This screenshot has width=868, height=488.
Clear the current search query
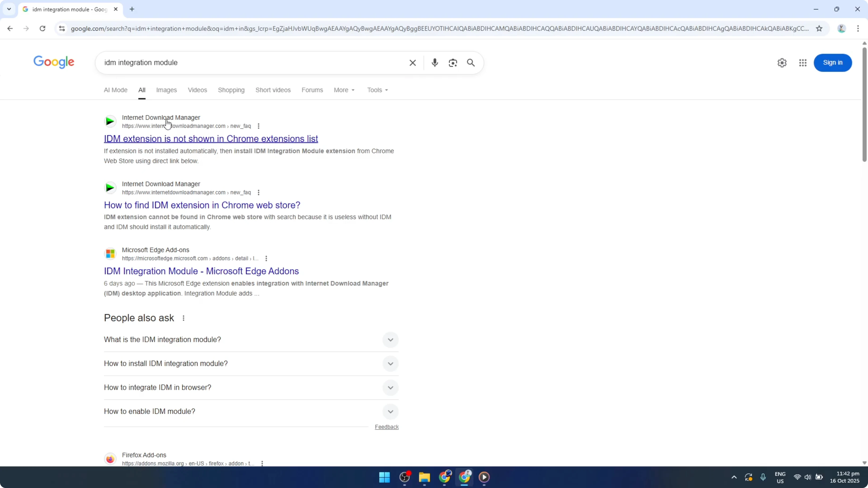[413, 63]
